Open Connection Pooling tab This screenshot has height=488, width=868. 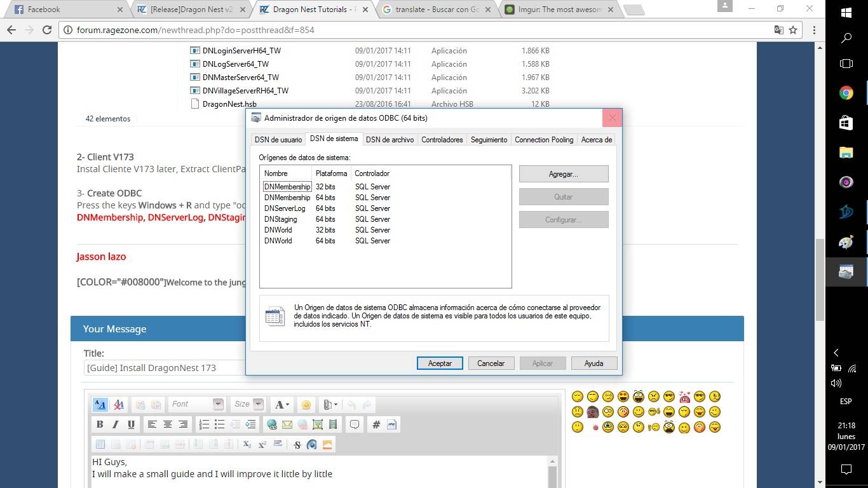(x=544, y=140)
